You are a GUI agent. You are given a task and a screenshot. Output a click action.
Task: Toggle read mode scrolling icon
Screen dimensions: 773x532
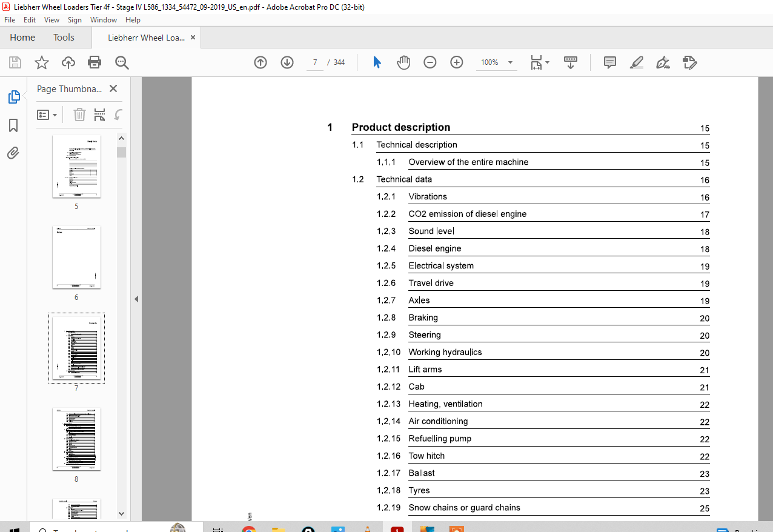(x=571, y=62)
